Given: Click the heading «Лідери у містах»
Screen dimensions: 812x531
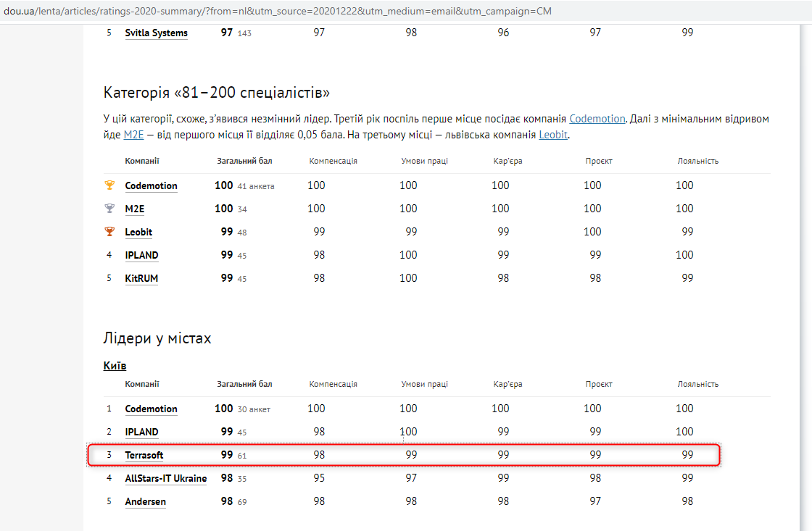Looking at the screenshot, I should pos(157,338).
